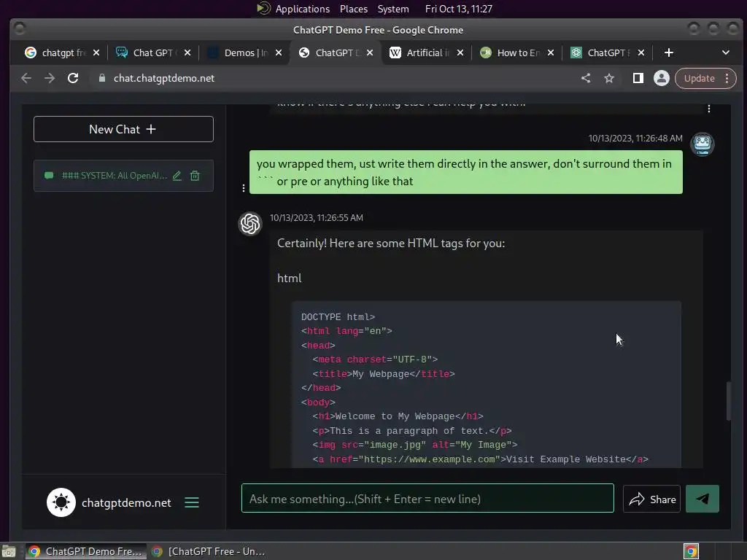
Task: Click the 'ChatGPT Demo Fre...' taskbar window
Action: pyautogui.click(x=86, y=551)
